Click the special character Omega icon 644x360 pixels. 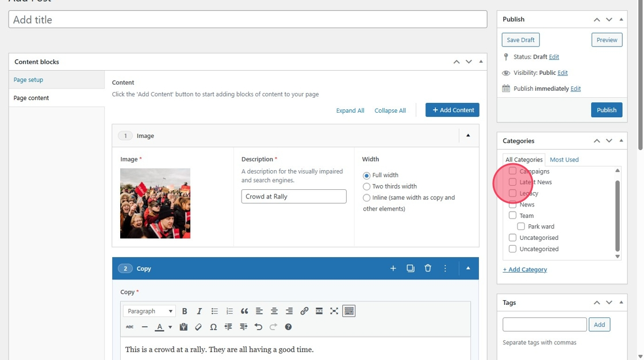[213, 327]
